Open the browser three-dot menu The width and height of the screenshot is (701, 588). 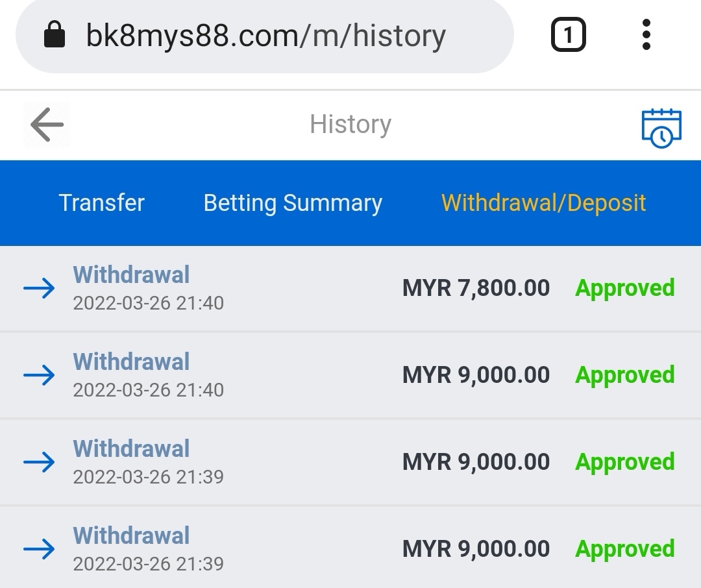tap(646, 35)
